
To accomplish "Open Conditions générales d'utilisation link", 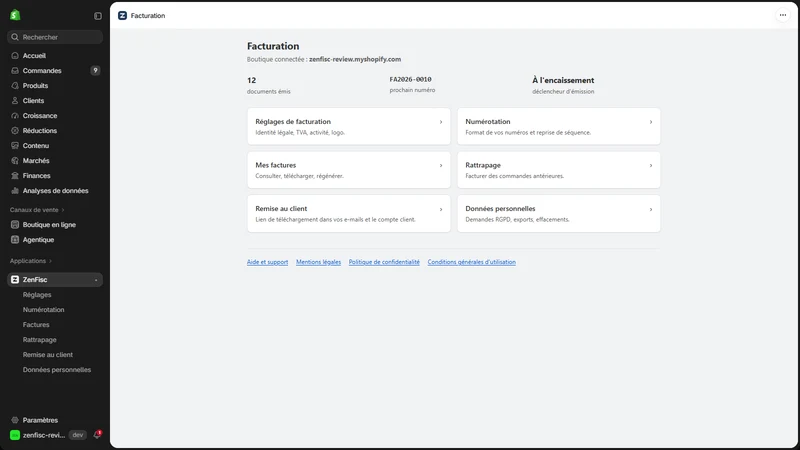I will point(471,262).
